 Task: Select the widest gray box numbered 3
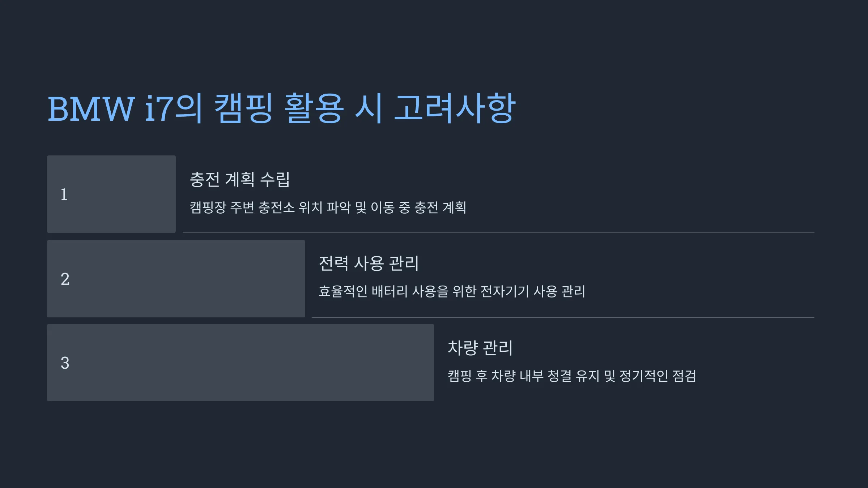(x=241, y=363)
